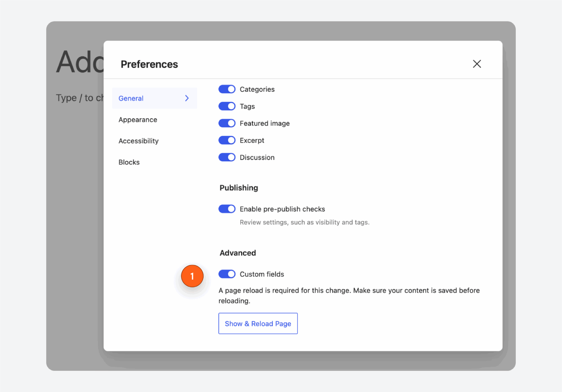This screenshot has height=392, width=562.
Task: Select the General preferences tab
Action: pos(131,98)
